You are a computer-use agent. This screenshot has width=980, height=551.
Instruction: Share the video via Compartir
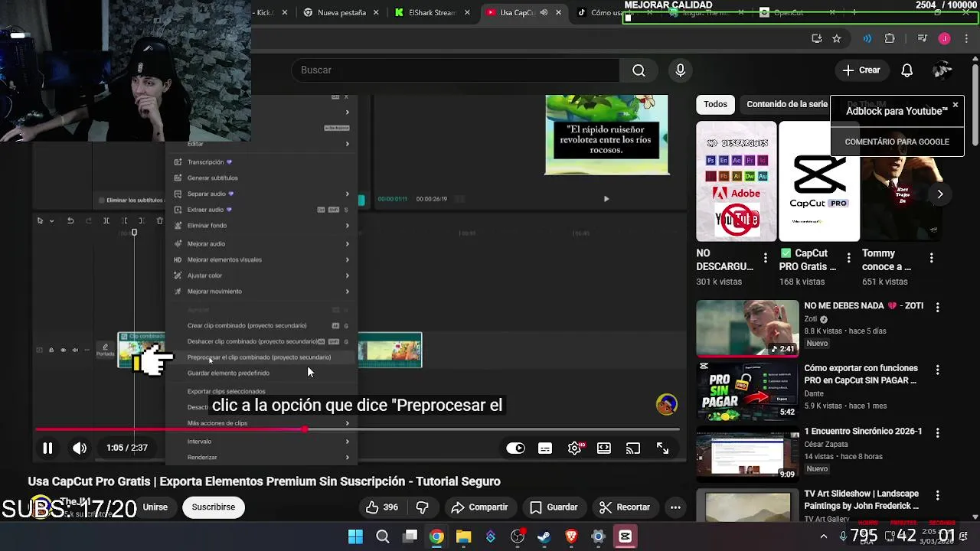[479, 507]
